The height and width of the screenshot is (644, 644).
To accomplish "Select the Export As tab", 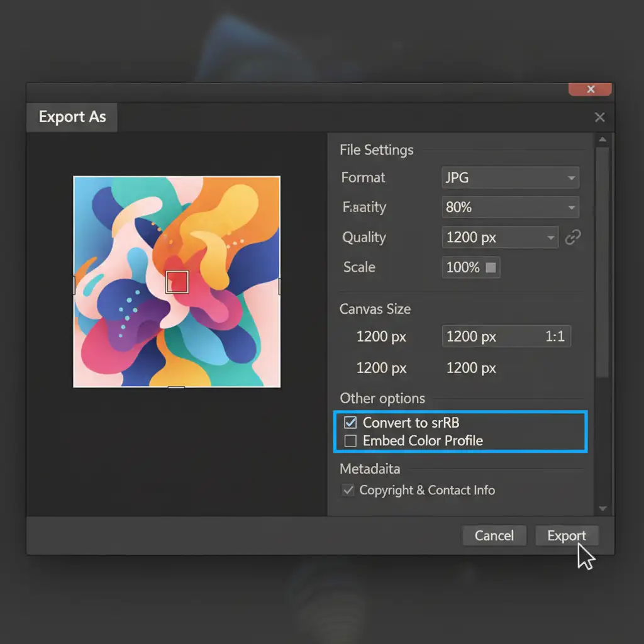I will click(x=72, y=117).
